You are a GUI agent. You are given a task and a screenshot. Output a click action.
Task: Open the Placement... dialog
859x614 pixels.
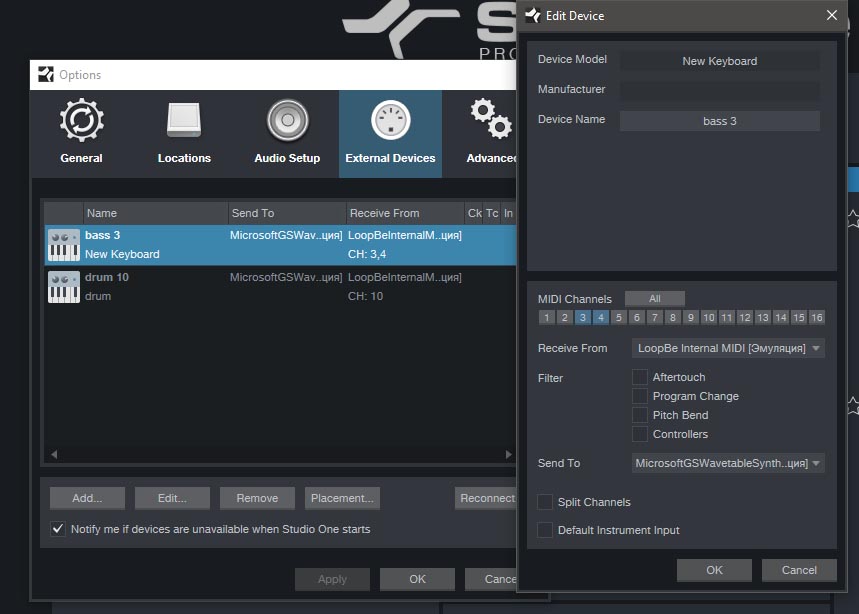click(x=342, y=498)
